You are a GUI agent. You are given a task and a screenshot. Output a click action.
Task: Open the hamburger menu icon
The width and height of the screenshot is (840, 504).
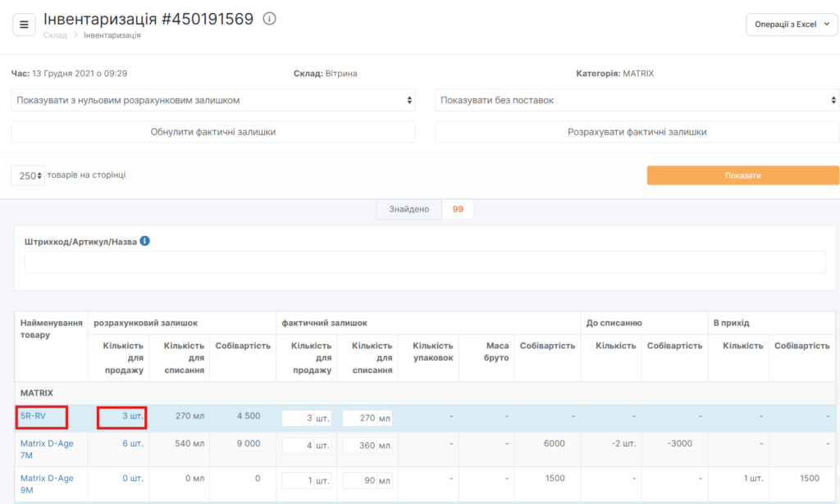[24, 25]
